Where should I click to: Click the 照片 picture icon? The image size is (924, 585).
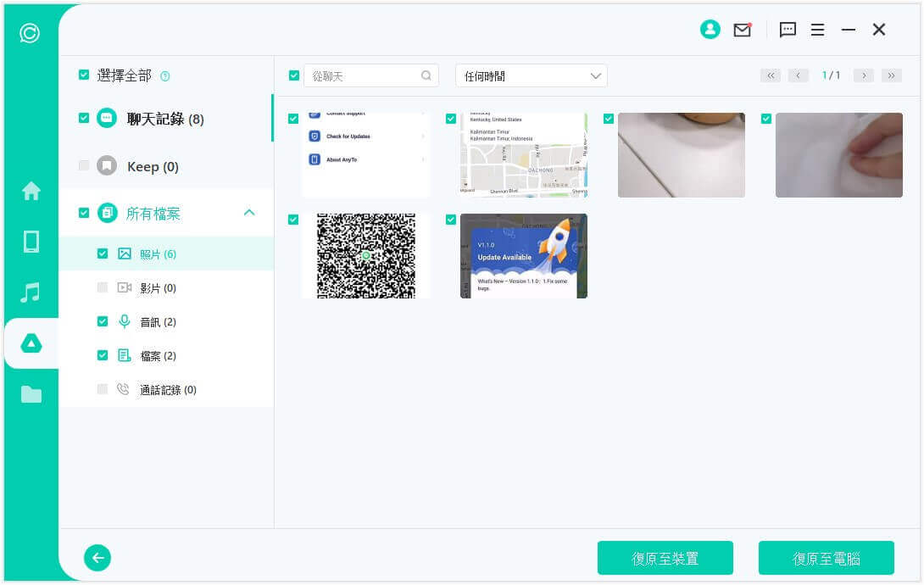pos(125,253)
